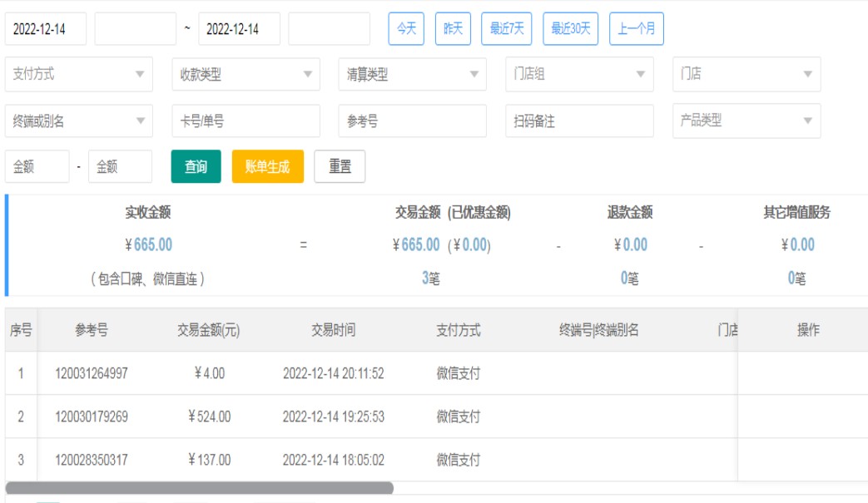The height and width of the screenshot is (503, 868).
Task: Click the start date field 2022-12-14
Action: point(45,29)
